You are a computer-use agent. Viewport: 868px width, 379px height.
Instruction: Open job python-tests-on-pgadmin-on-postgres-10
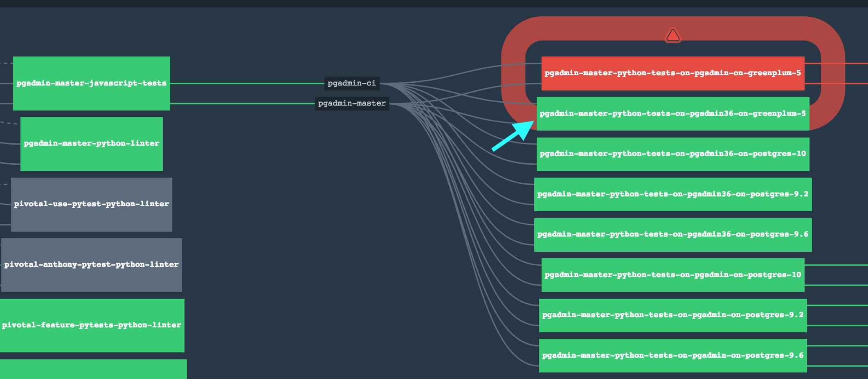673,275
